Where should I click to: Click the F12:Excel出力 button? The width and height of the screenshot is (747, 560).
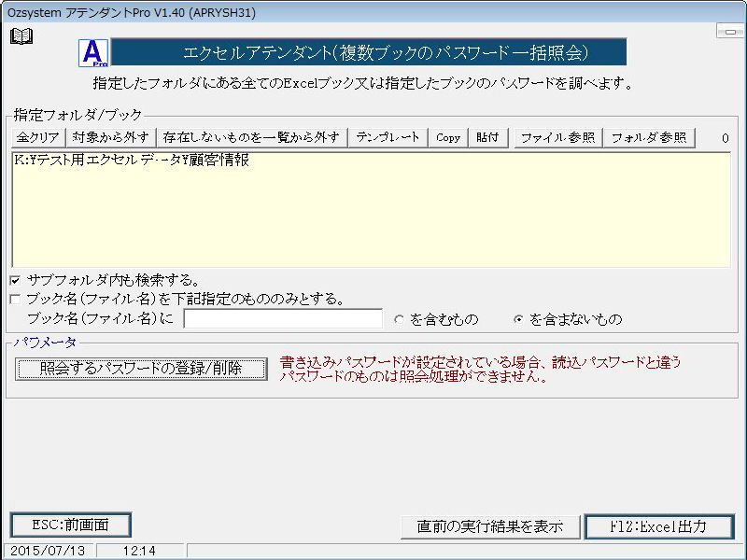[659, 526]
